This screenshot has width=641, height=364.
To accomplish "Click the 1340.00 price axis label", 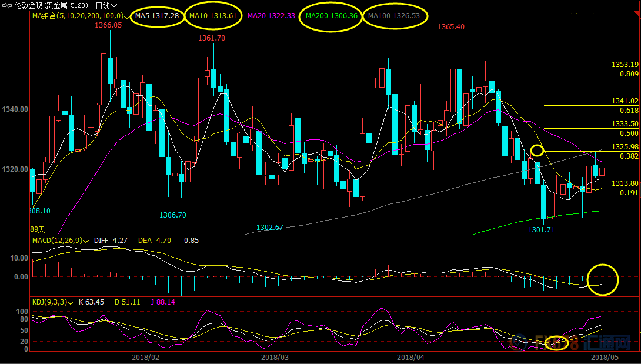I will (x=15, y=109).
